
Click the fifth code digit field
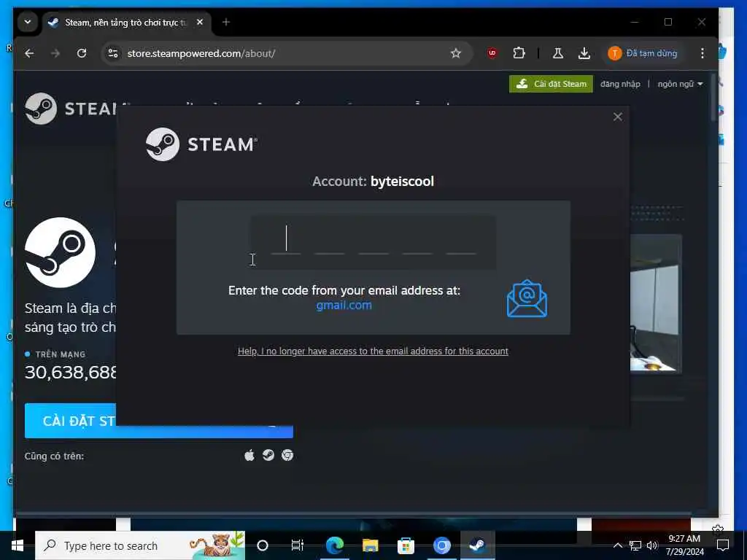pyautogui.click(x=461, y=241)
